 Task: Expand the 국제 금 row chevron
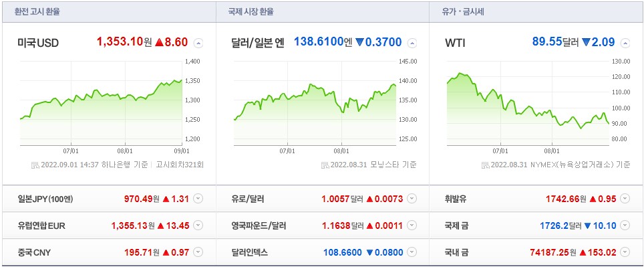coord(625,226)
